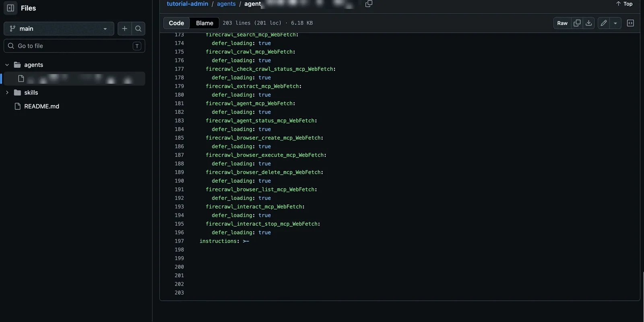Open the file search magnifier icon
This screenshot has height=322, width=644.
138,29
